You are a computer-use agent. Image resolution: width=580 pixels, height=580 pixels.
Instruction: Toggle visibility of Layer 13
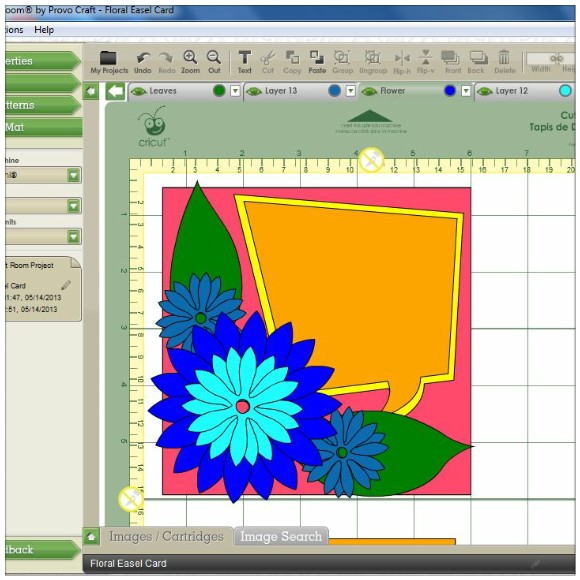pyautogui.click(x=254, y=91)
